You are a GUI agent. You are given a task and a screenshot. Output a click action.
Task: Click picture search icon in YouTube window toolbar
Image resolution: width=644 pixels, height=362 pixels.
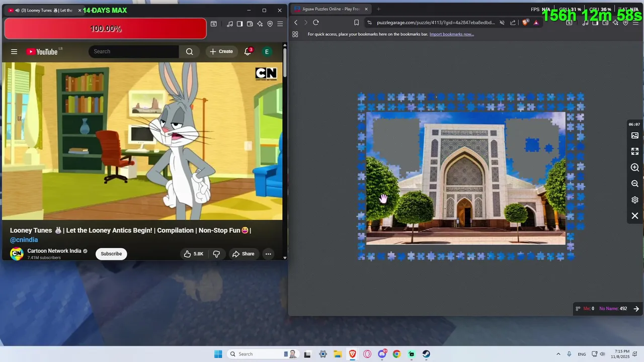tap(214, 24)
